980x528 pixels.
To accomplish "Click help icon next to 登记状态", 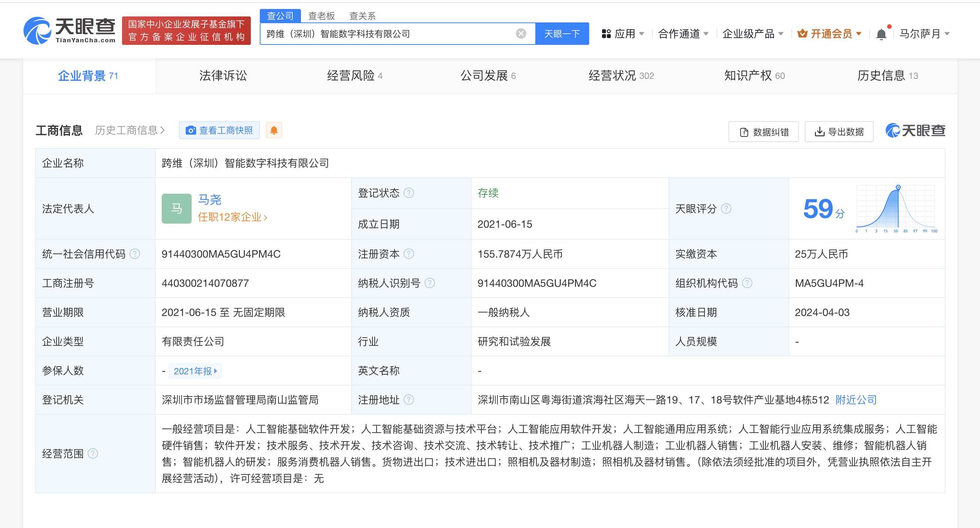I will (409, 193).
